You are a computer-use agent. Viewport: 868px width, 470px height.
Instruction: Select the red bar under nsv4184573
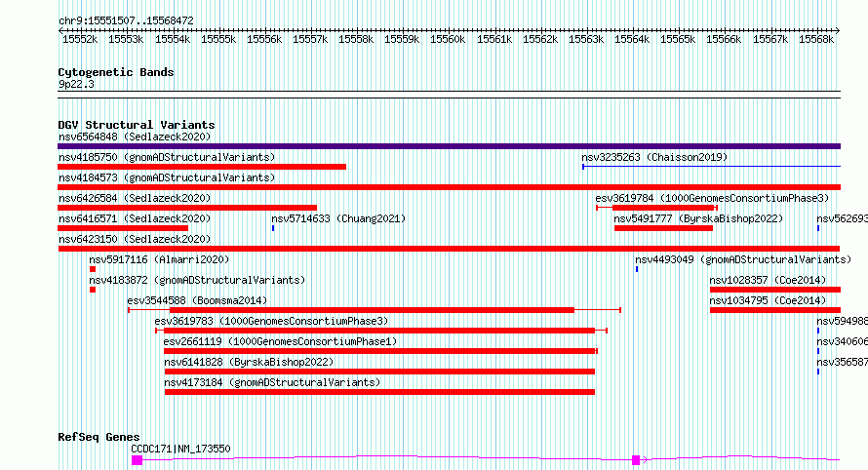449,187
